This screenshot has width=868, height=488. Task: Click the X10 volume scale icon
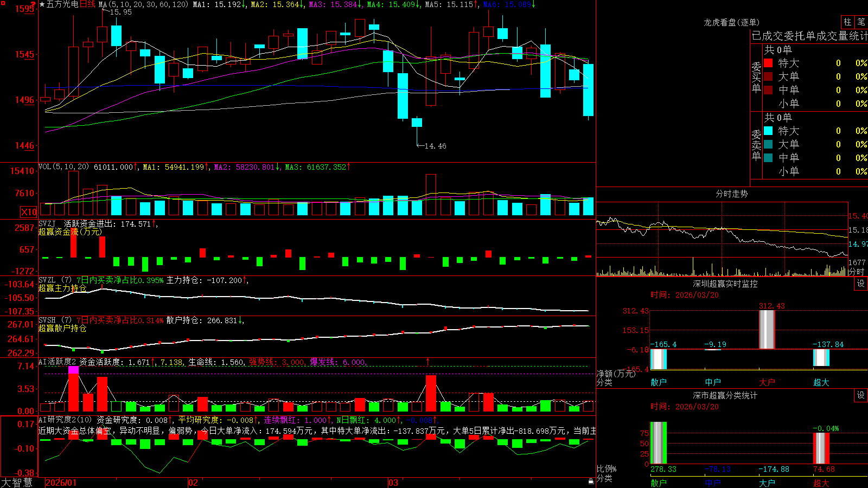click(x=29, y=212)
